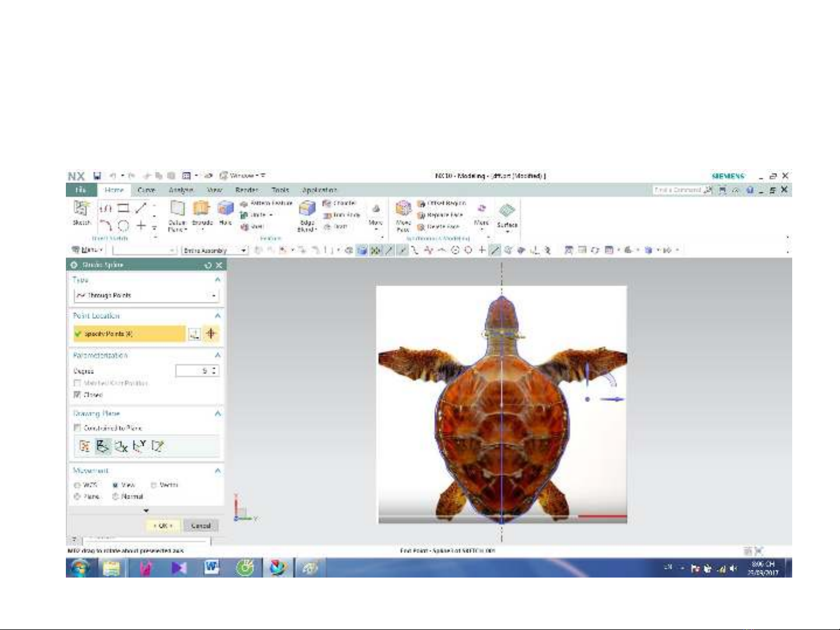The width and height of the screenshot is (840, 630).
Task: Select the Edge Blend tool
Action: pyautogui.click(x=307, y=209)
